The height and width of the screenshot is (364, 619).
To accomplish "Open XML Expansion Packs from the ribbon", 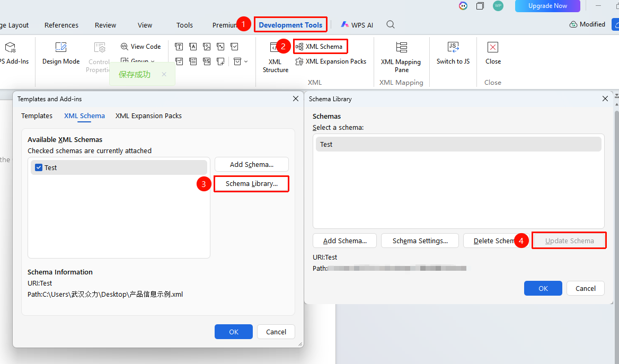I will (x=331, y=61).
